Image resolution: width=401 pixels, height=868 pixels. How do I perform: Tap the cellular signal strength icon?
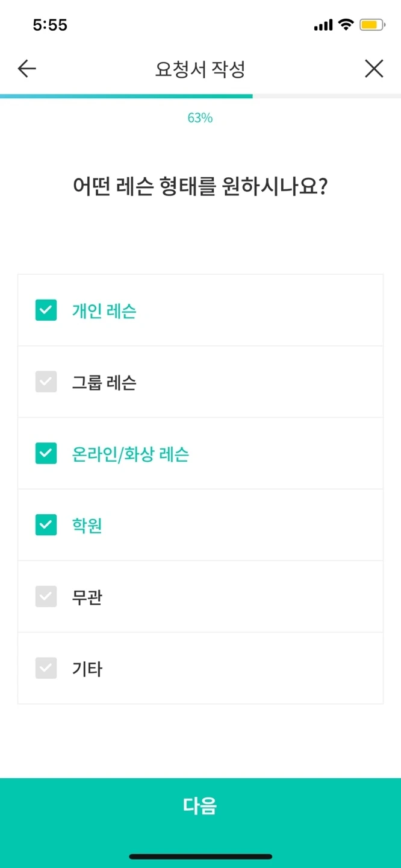pyautogui.click(x=323, y=24)
